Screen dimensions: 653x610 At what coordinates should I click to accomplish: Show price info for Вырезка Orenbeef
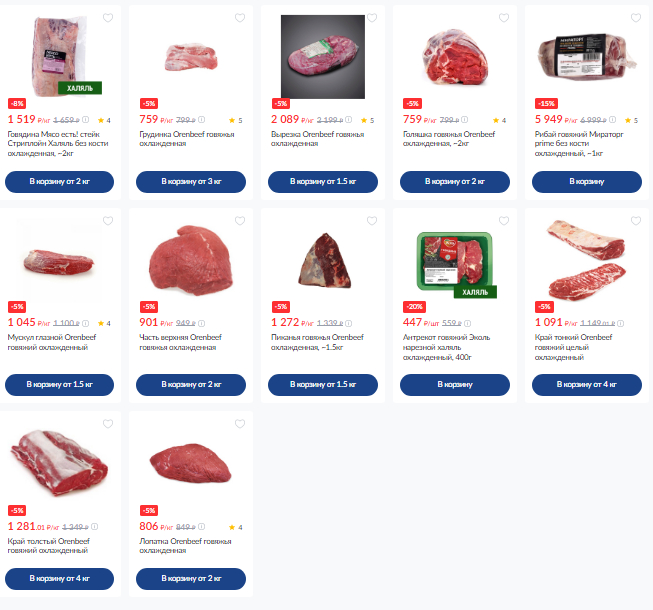[x=349, y=120]
